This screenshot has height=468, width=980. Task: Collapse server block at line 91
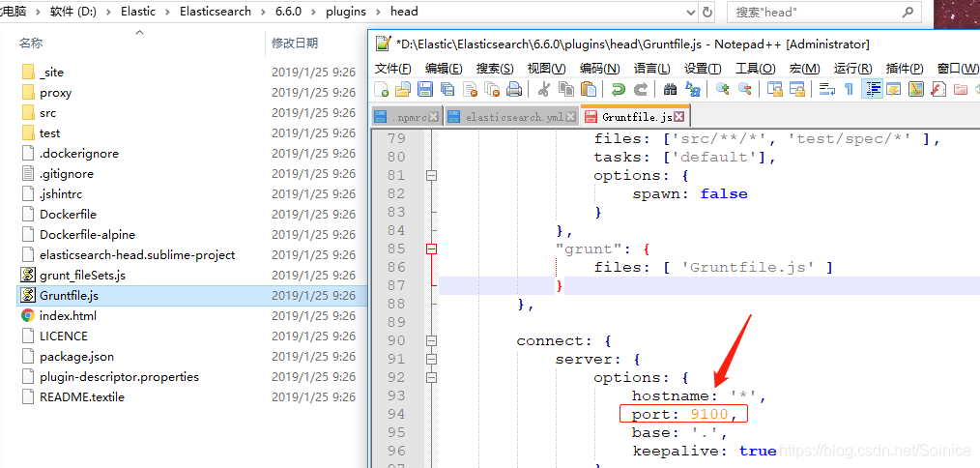pos(431,359)
